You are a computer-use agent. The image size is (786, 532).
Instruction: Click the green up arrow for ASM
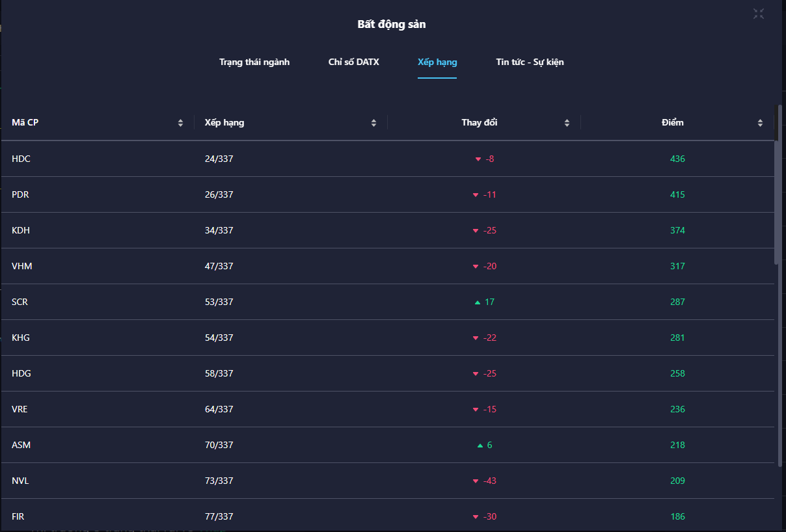click(x=480, y=446)
